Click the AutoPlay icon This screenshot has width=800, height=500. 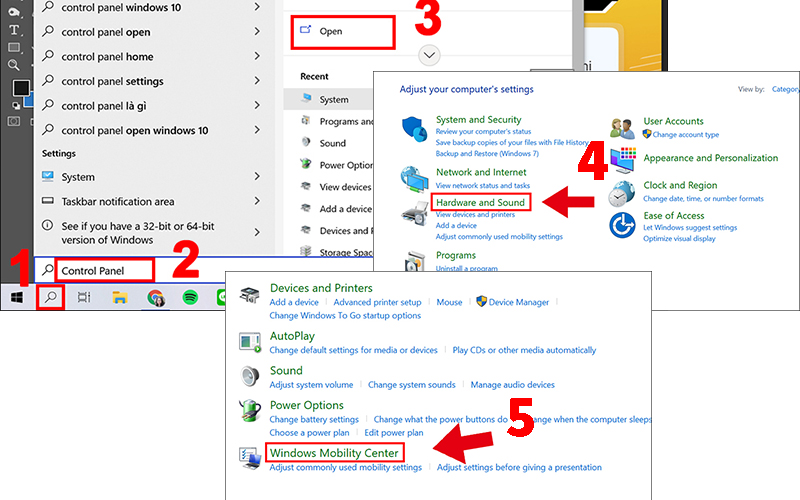click(x=250, y=342)
